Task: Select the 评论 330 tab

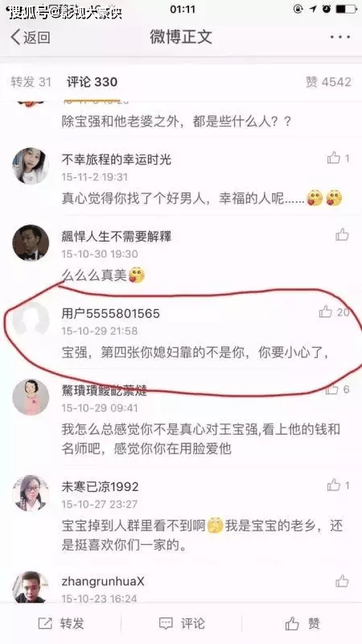Action: tap(92, 82)
